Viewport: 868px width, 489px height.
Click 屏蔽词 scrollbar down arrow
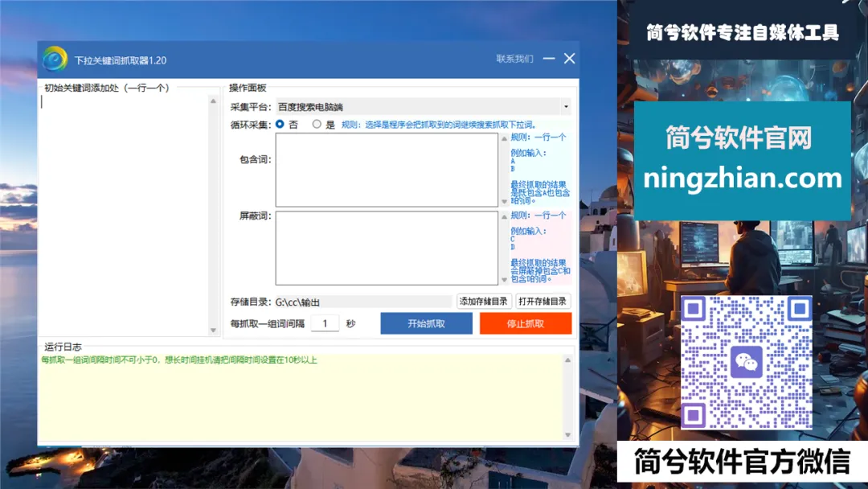504,280
